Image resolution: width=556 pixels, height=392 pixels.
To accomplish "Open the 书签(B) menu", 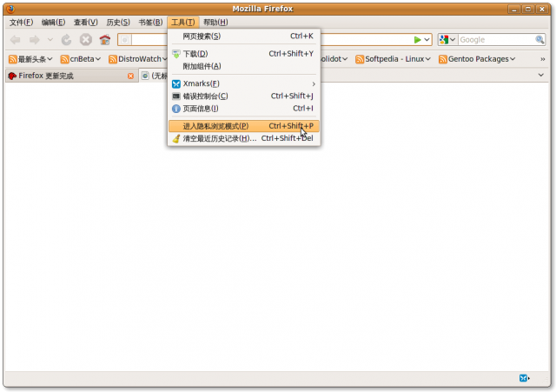I will click(x=150, y=23).
